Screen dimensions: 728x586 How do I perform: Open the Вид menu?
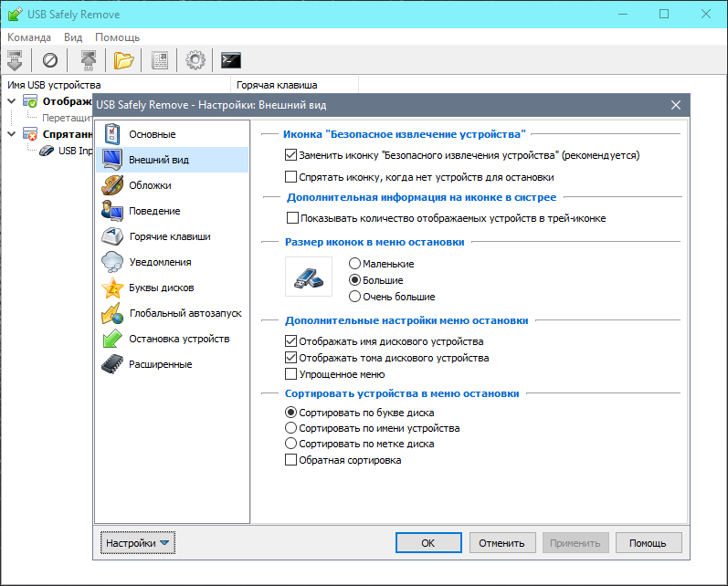[x=73, y=37]
